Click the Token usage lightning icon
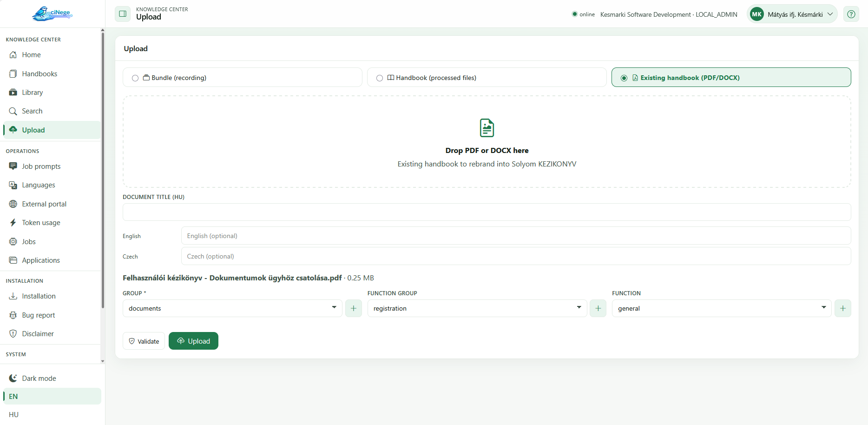 pos(13,223)
